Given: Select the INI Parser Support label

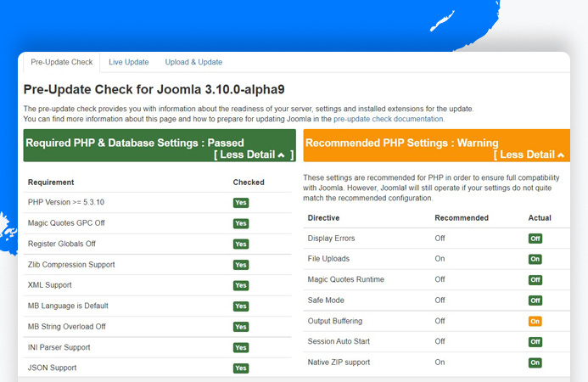Looking at the screenshot, I should (59, 347).
